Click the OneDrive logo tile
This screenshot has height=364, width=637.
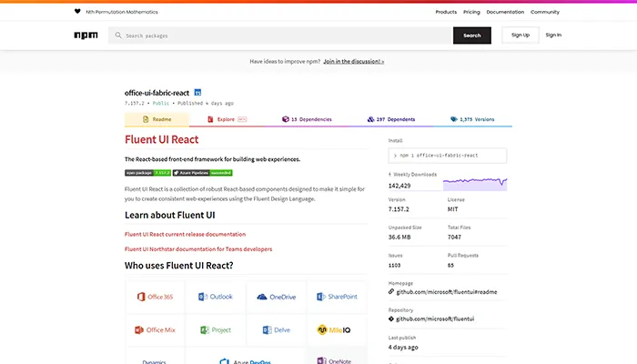pos(277,297)
